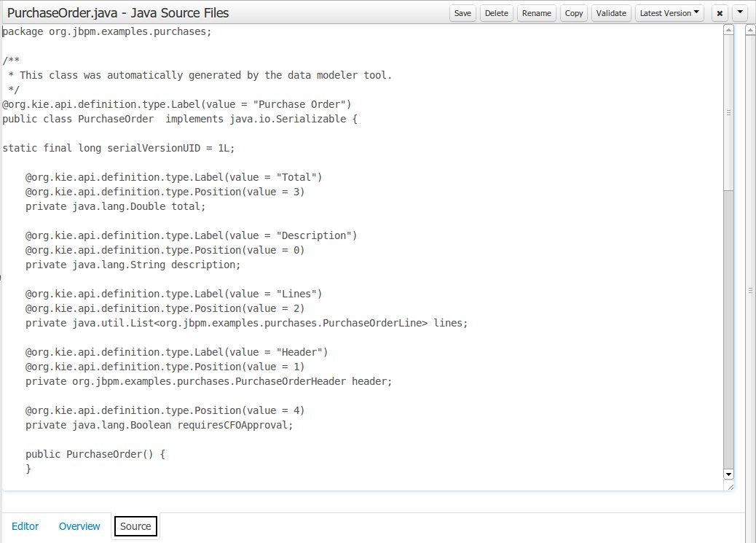Click the Copy button
The height and width of the screenshot is (543, 756).
(x=574, y=13)
